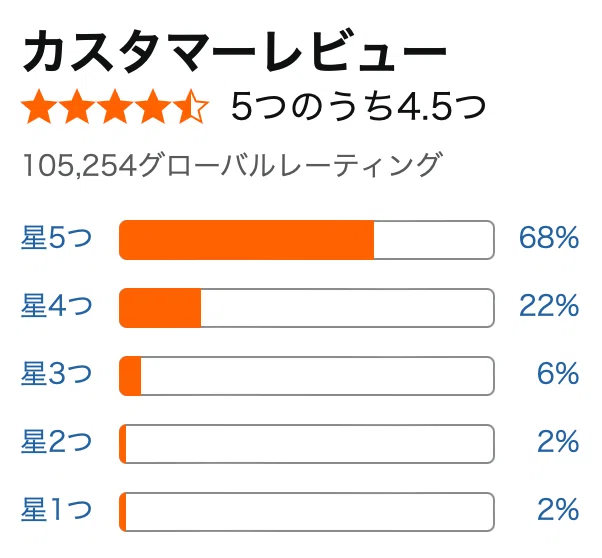The width and height of the screenshot is (602, 558).
Task: Select the 68% percentage link
Action: pyautogui.click(x=549, y=238)
